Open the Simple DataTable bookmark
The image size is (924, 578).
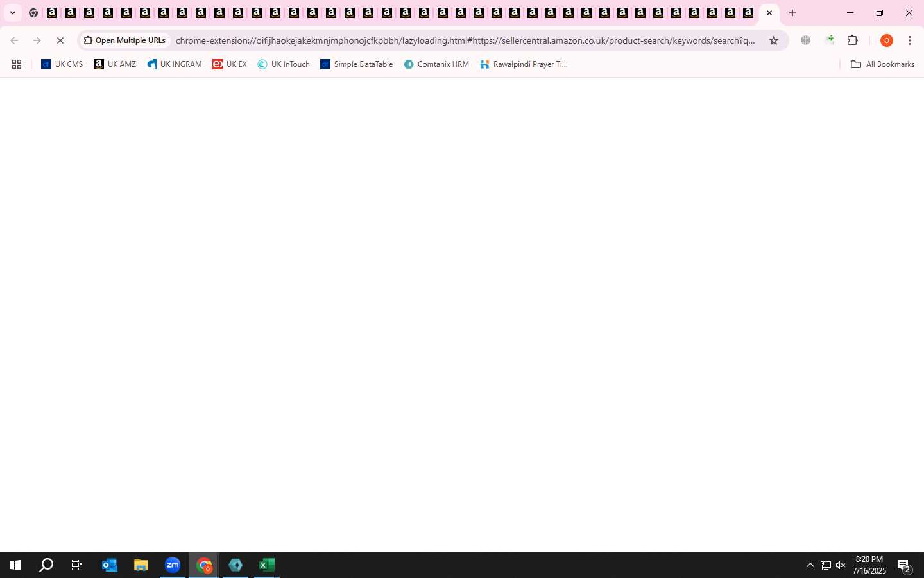click(x=357, y=64)
